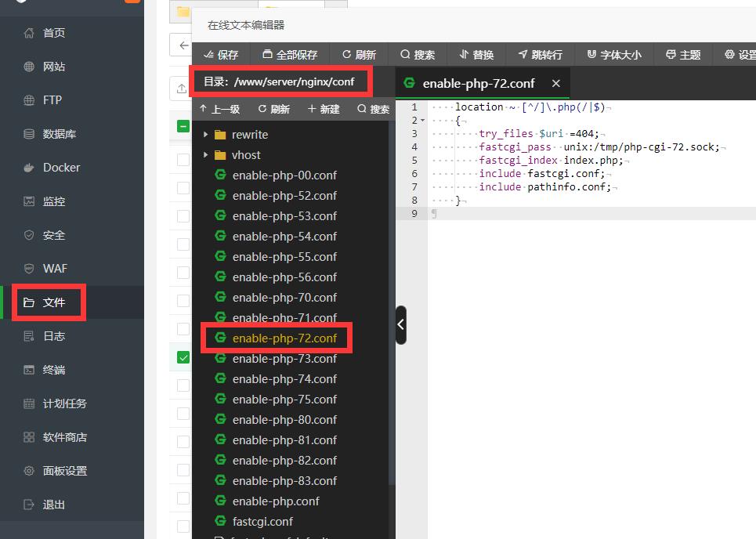Click the fold arrow at line 2

click(423, 121)
